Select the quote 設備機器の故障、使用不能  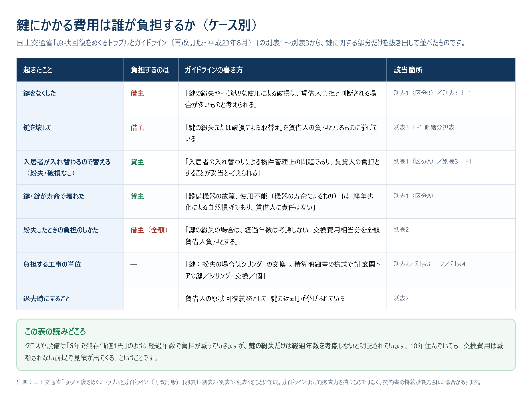point(279,202)
